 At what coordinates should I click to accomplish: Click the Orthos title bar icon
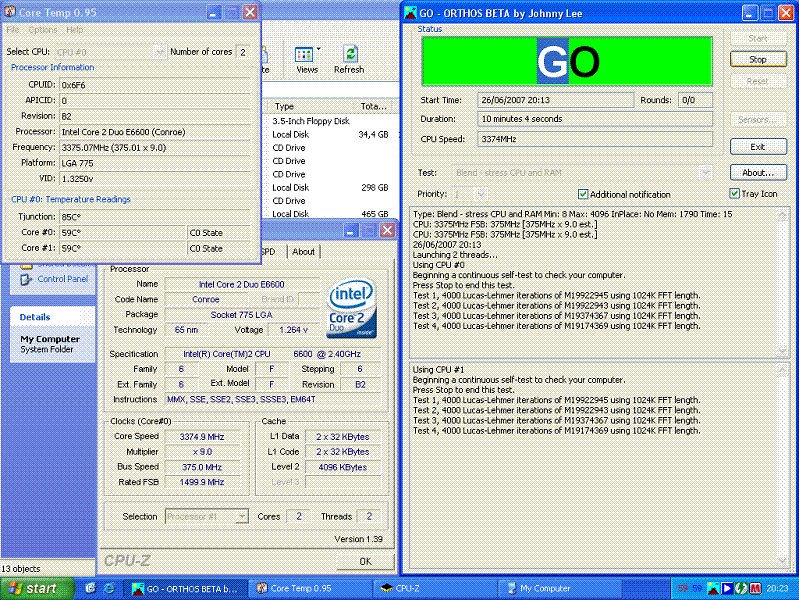click(x=410, y=13)
